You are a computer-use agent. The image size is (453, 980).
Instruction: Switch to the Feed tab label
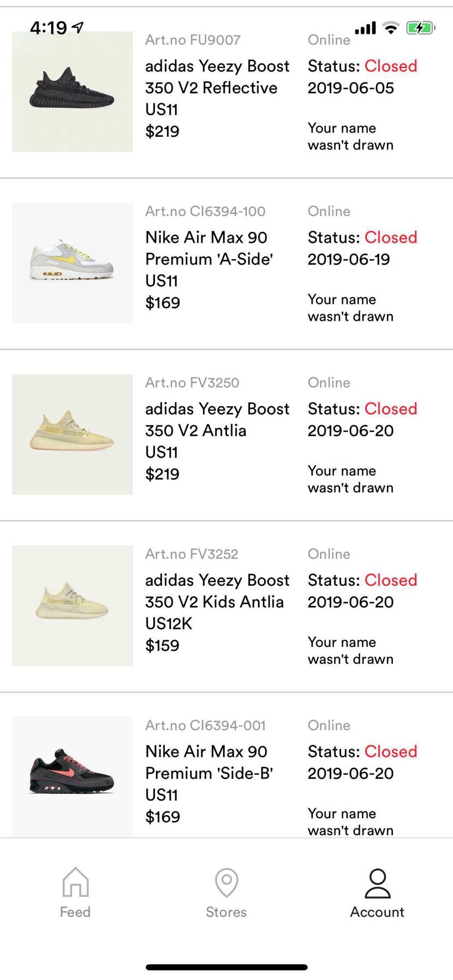click(75, 912)
